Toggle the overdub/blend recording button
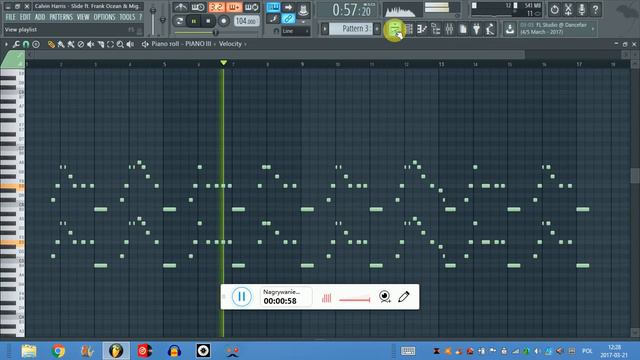Viewport: 640px width, 360px height. point(234,7)
